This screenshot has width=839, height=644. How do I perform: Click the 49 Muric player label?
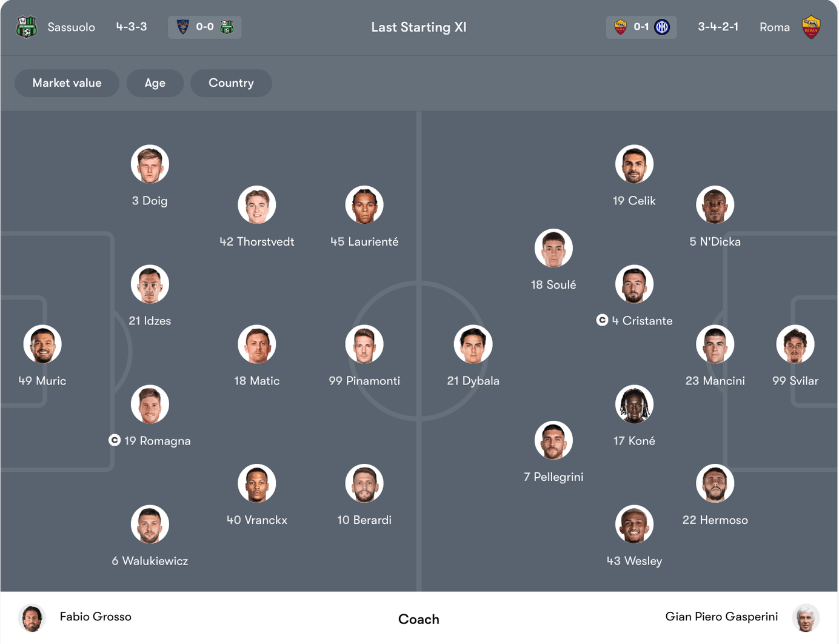[x=42, y=381]
